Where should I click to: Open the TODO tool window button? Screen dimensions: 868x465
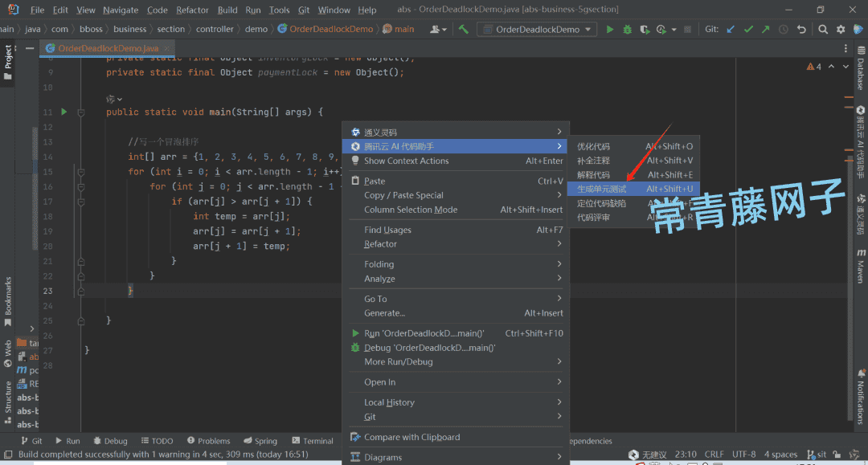(158, 441)
